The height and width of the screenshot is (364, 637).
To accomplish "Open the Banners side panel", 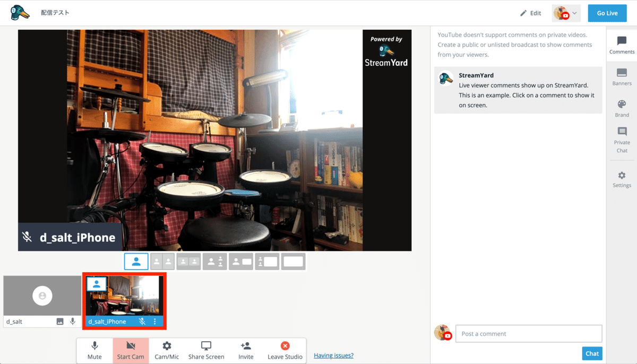I will pyautogui.click(x=622, y=77).
